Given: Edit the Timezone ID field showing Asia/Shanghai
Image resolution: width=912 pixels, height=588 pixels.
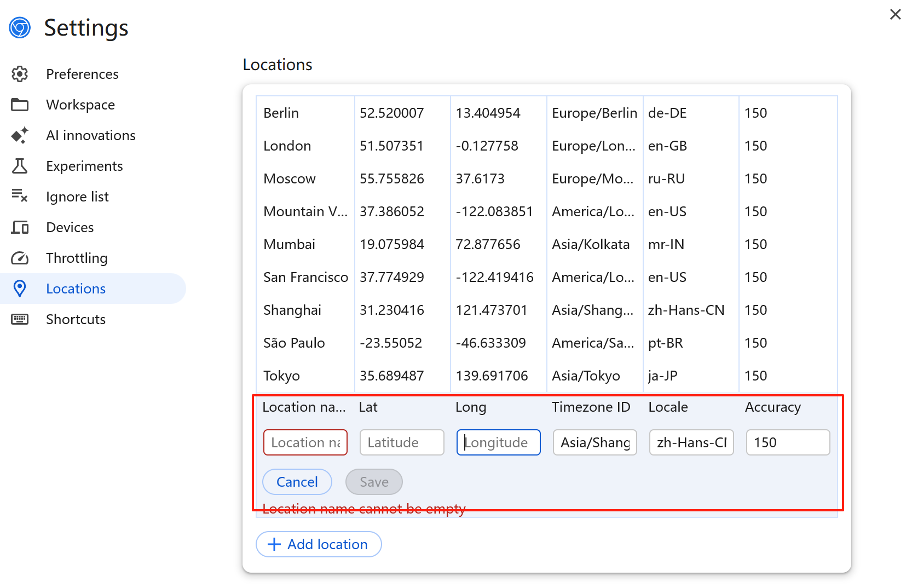Looking at the screenshot, I should 594,442.
